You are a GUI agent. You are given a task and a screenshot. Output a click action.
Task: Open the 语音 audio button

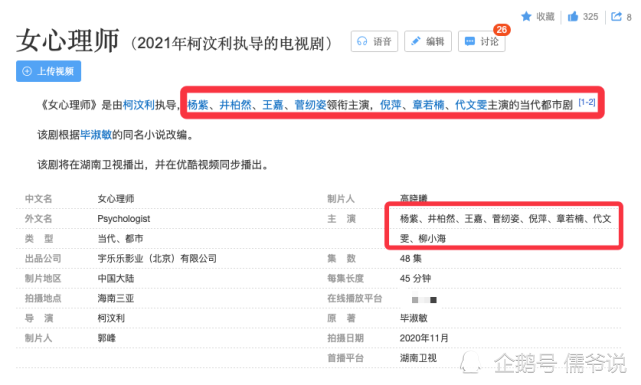(374, 41)
